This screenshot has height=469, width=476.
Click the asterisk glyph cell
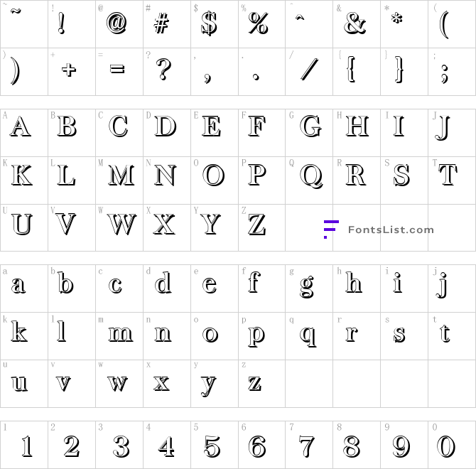tap(404, 24)
